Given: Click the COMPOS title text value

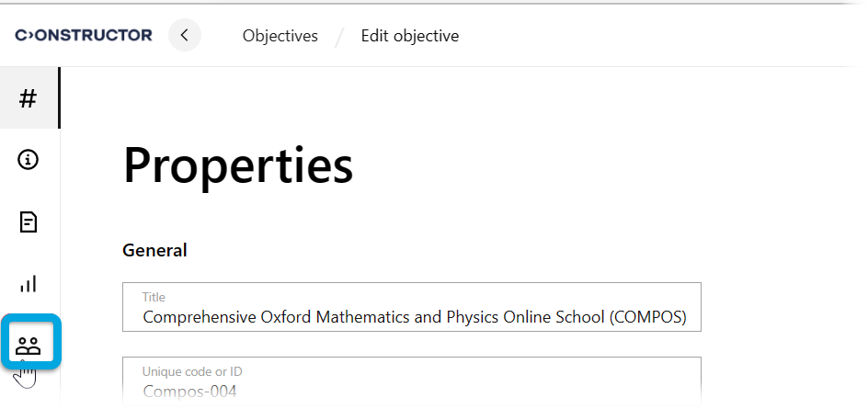Looking at the screenshot, I should [414, 318].
